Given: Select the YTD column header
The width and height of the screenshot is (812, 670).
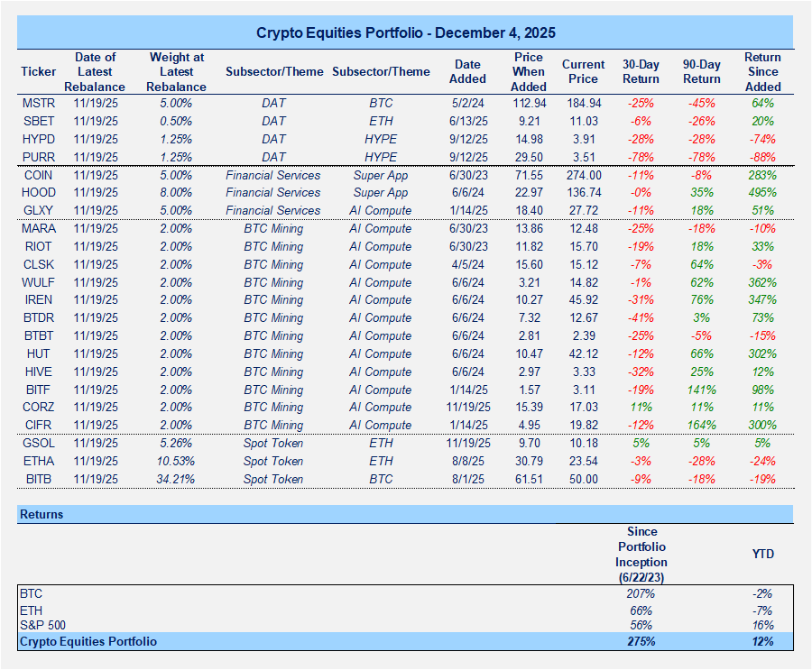Looking at the screenshot, I should click(763, 555).
